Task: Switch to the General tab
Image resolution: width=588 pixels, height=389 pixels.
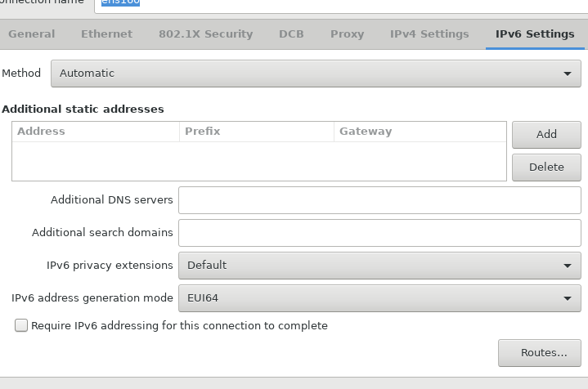Action: (x=32, y=34)
